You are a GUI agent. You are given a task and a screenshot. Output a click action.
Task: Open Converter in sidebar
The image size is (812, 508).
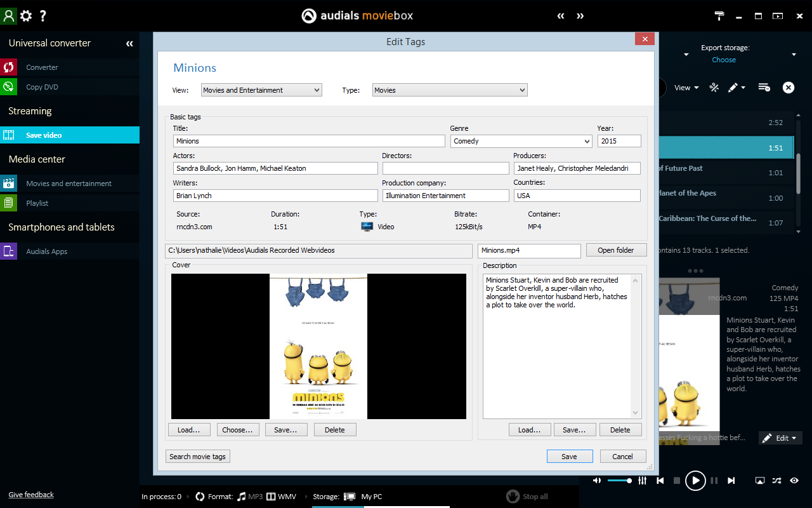[x=70, y=67]
